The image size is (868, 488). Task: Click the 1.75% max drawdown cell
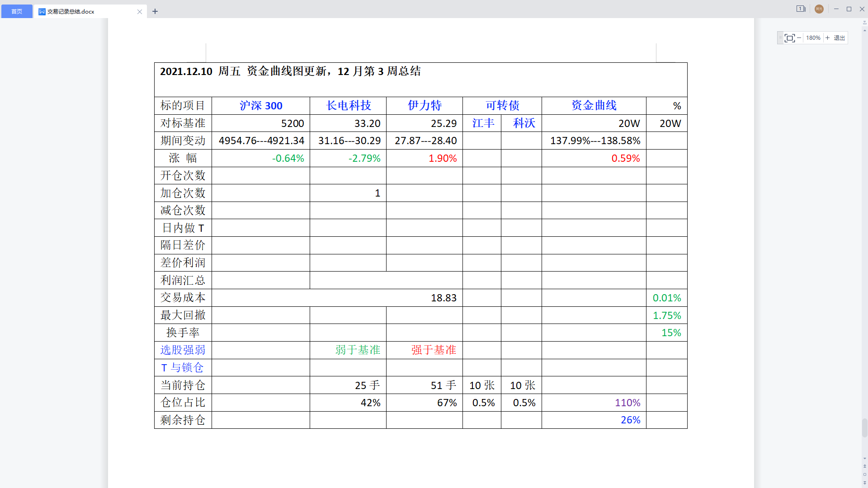click(667, 315)
